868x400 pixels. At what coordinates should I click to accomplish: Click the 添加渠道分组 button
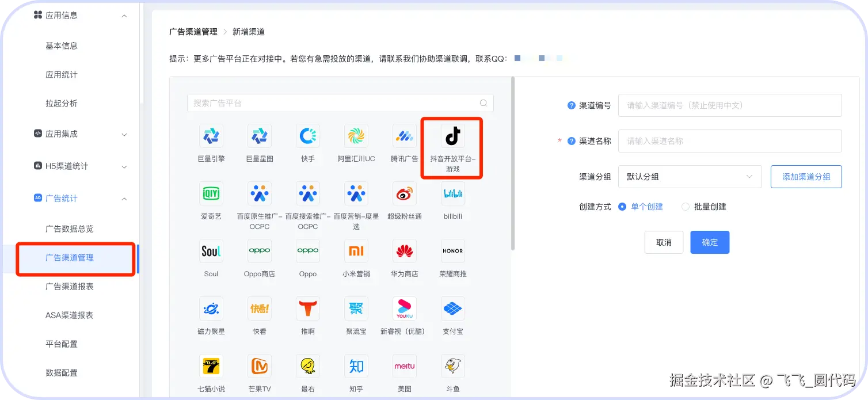[x=806, y=177]
